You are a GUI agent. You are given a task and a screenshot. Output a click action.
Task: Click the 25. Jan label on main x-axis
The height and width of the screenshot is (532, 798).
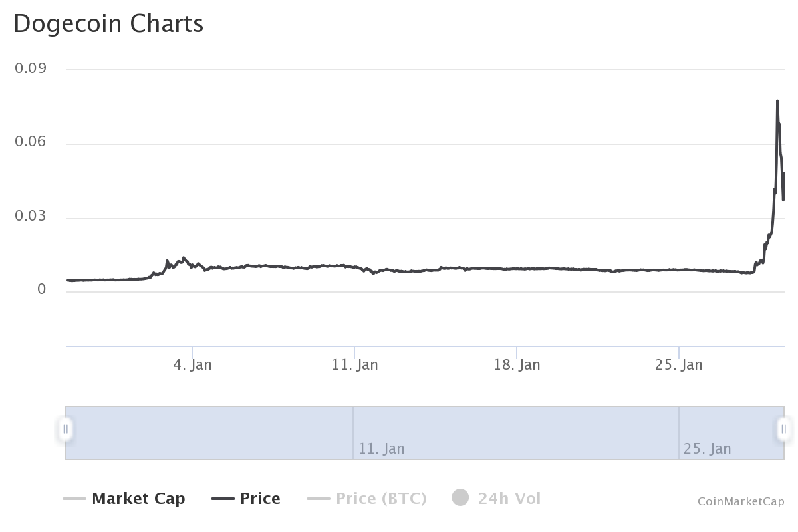679,364
